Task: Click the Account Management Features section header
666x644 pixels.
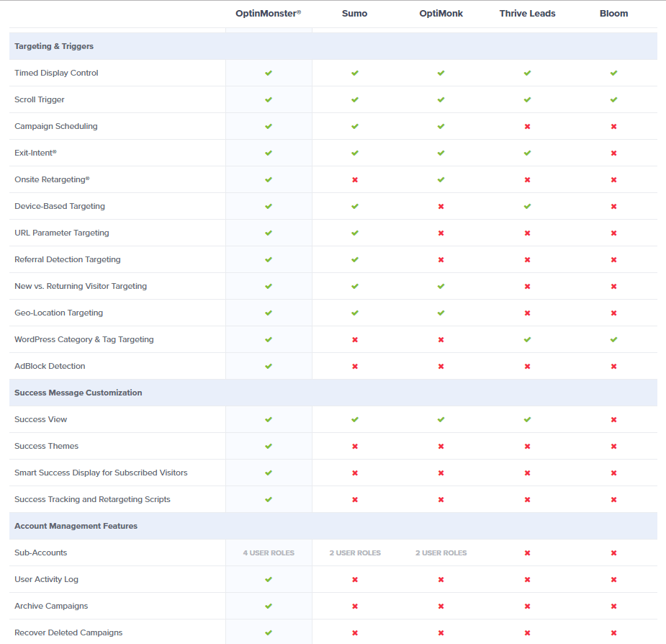Action: coord(76,526)
